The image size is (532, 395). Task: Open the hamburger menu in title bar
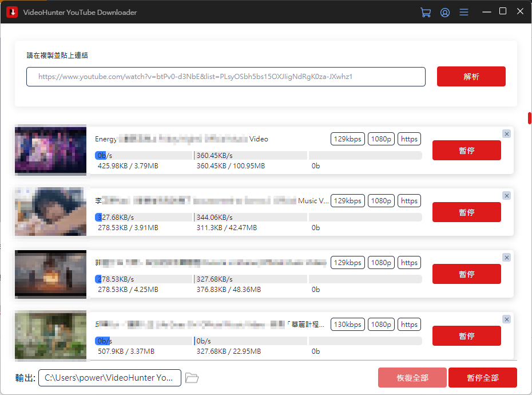(x=464, y=12)
